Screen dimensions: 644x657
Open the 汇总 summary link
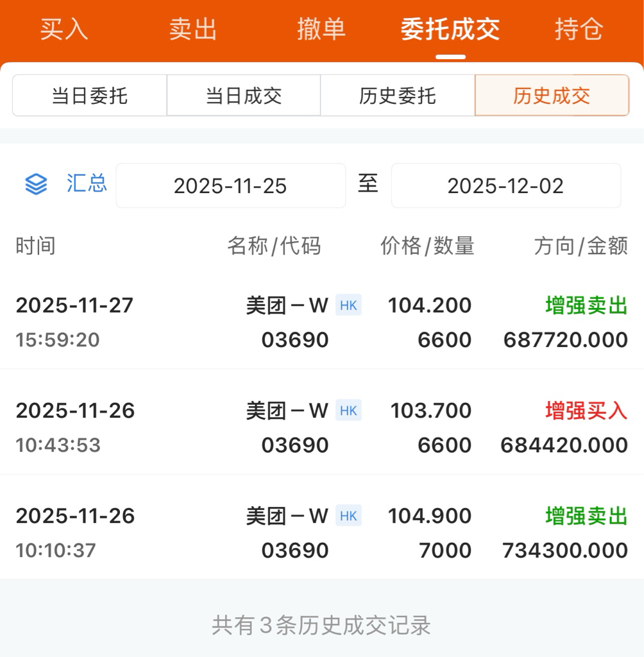(87, 183)
